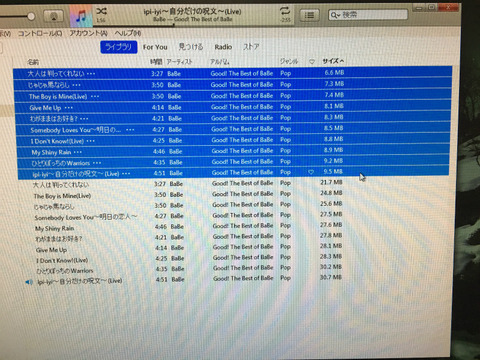Click the elapsed time 1:56 display
The height and width of the screenshot is (360, 480).
click(101, 20)
